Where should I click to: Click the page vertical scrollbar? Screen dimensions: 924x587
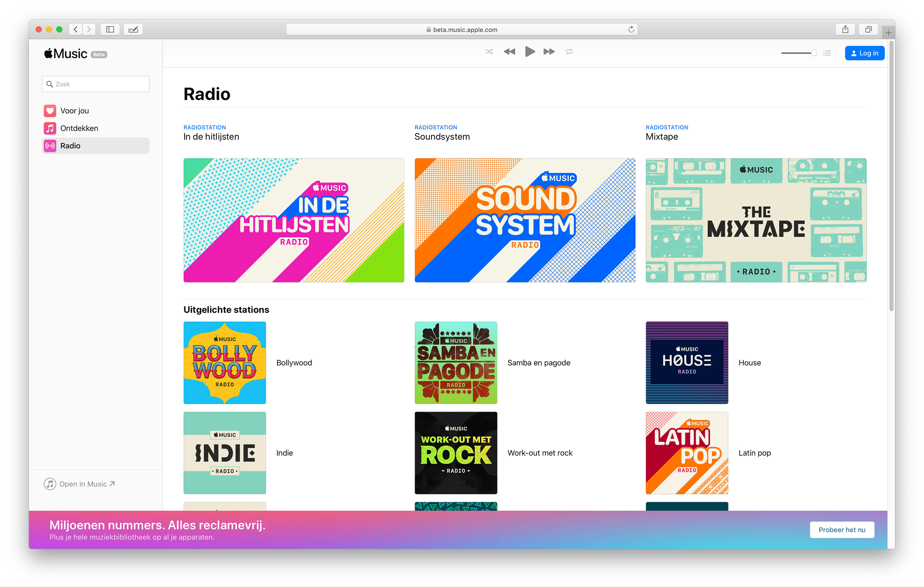(891, 176)
